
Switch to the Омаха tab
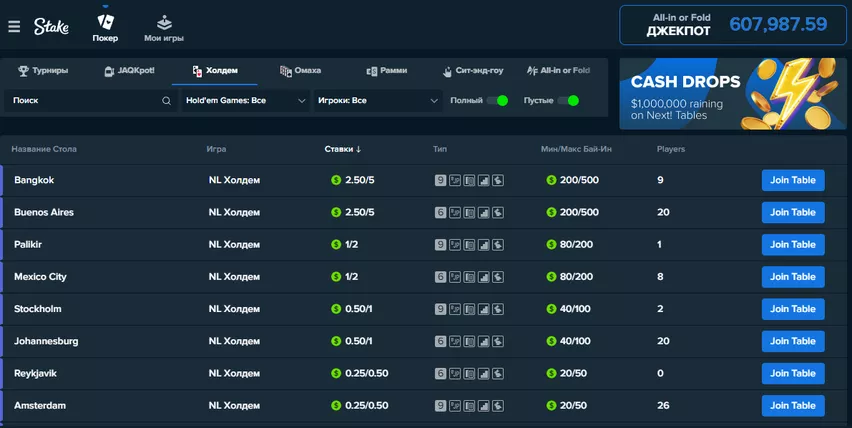[300, 71]
